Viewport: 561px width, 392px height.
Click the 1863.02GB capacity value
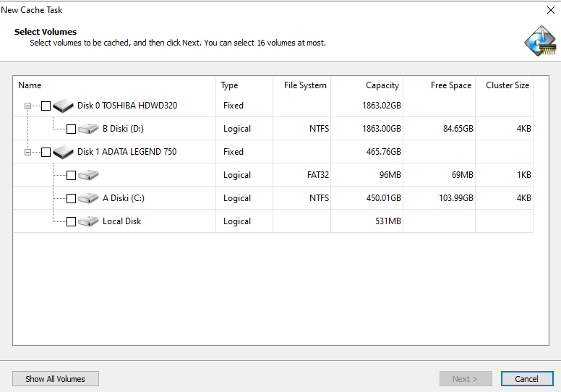point(382,106)
